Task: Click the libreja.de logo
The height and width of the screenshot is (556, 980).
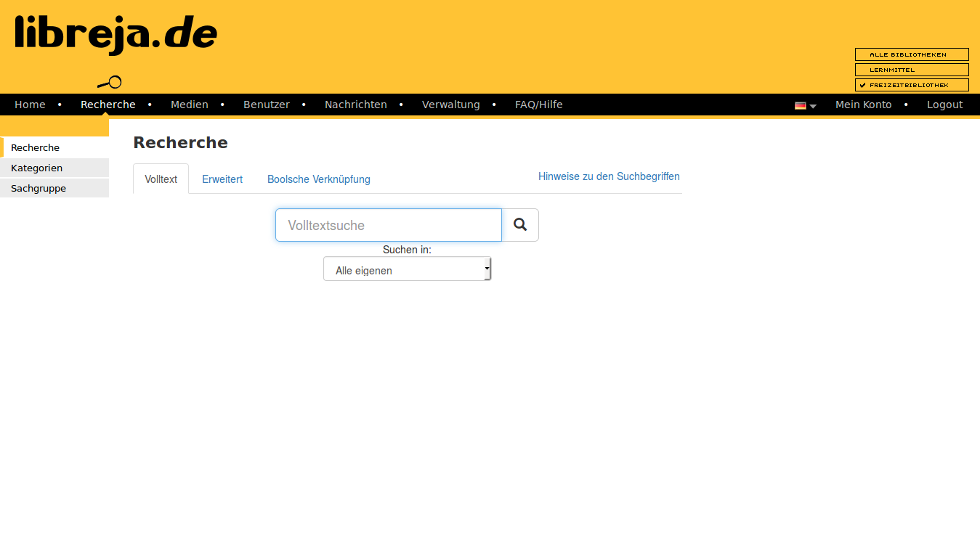Action: tap(116, 35)
